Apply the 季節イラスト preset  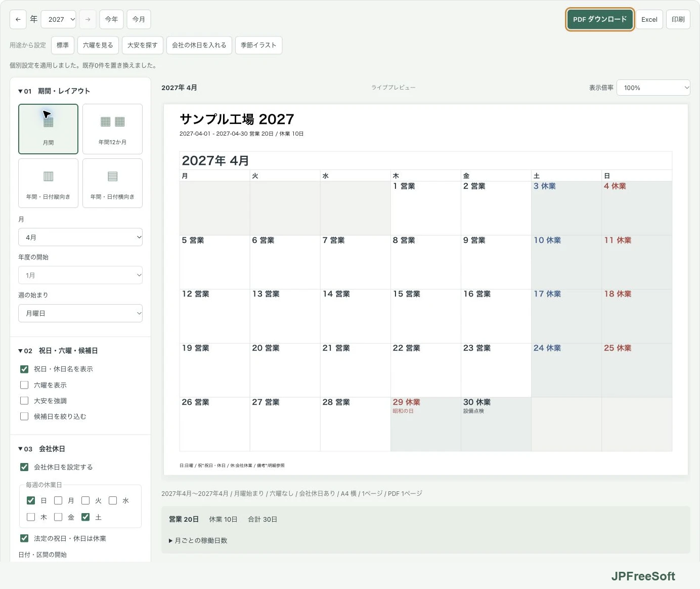click(x=258, y=45)
